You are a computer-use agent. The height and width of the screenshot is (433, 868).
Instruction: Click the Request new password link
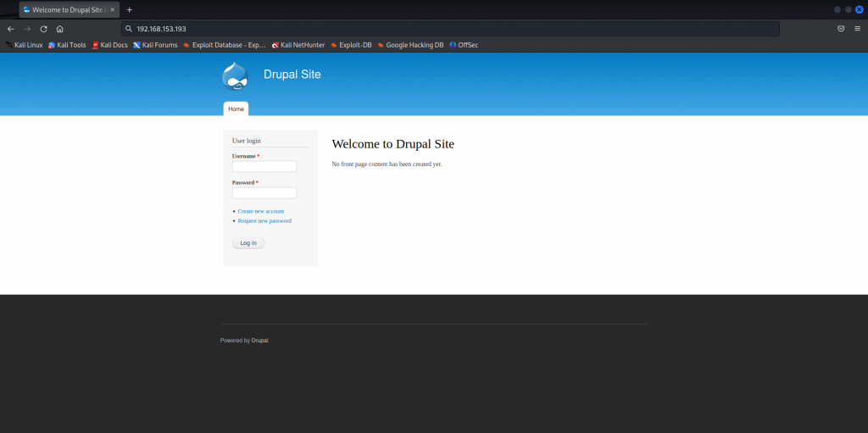tap(264, 221)
